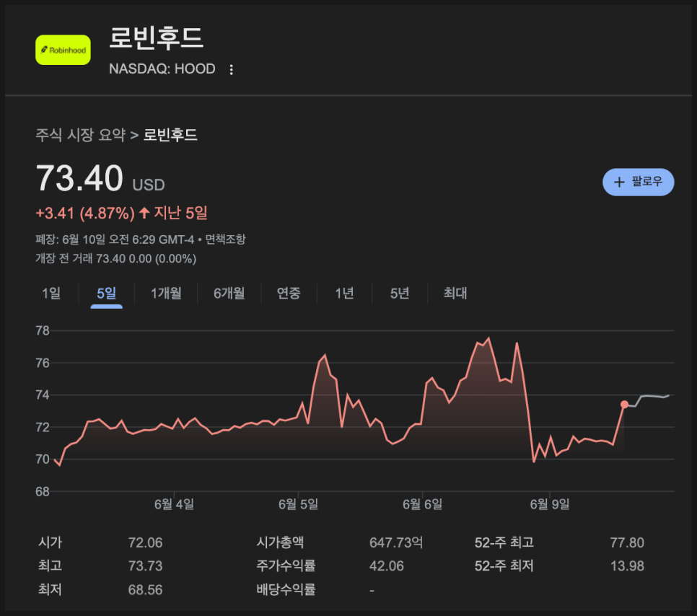This screenshot has width=697, height=616.
Task: Click the 52-주 최고 value 77.80
Action: click(627, 542)
